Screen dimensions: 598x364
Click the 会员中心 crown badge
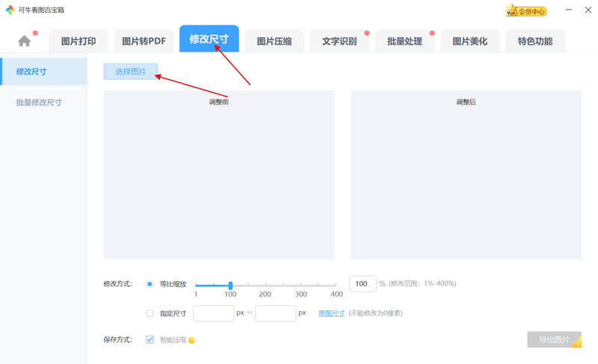[x=526, y=11]
